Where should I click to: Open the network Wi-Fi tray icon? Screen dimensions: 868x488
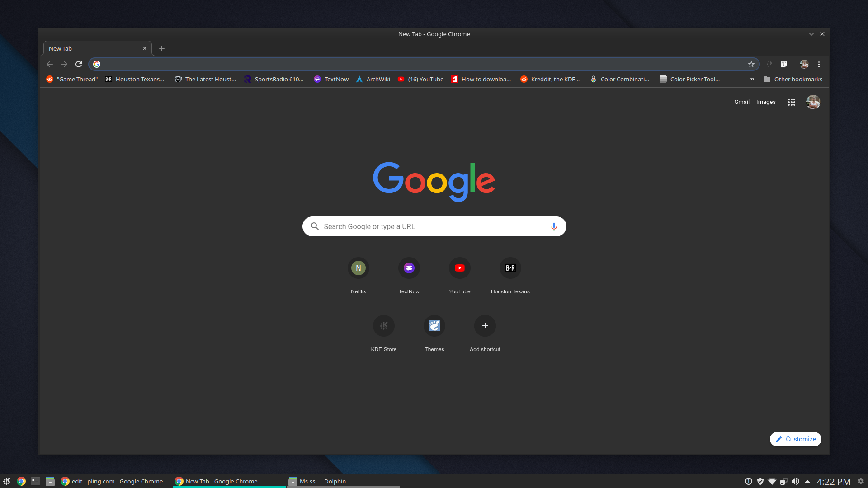point(772,481)
